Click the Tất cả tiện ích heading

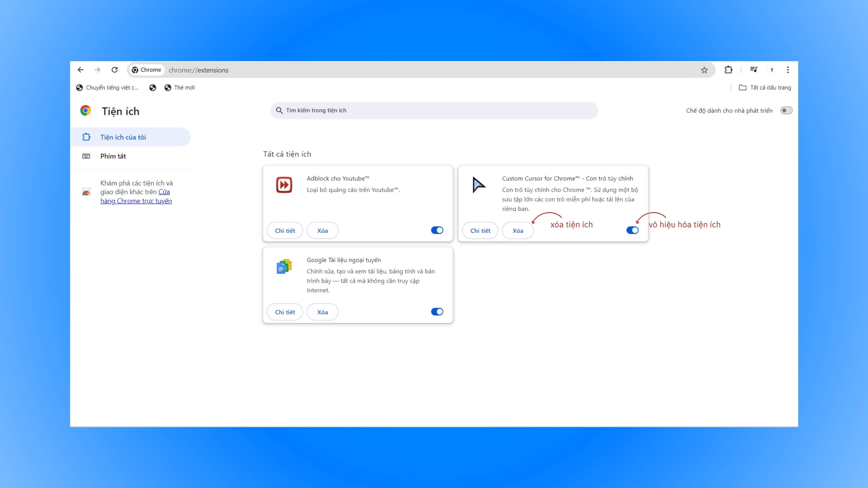287,154
